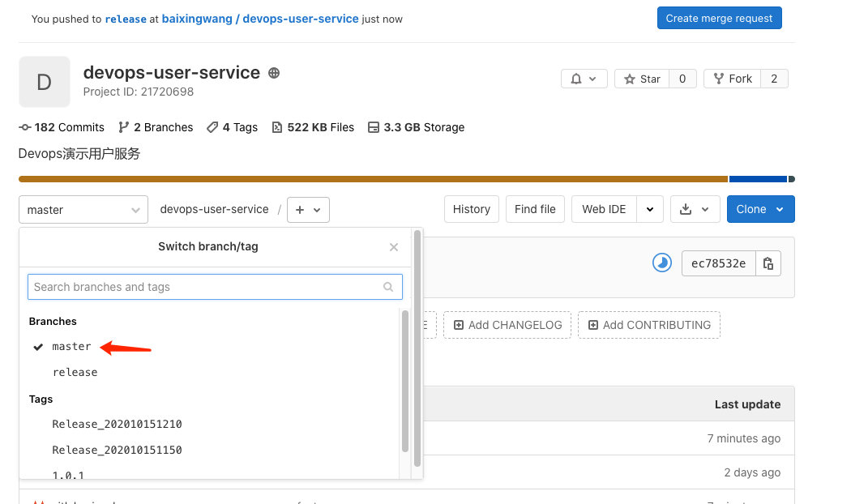The width and height of the screenshot is (851, 504).
Task: Open the Web IDE
Action: coord(604,209)
